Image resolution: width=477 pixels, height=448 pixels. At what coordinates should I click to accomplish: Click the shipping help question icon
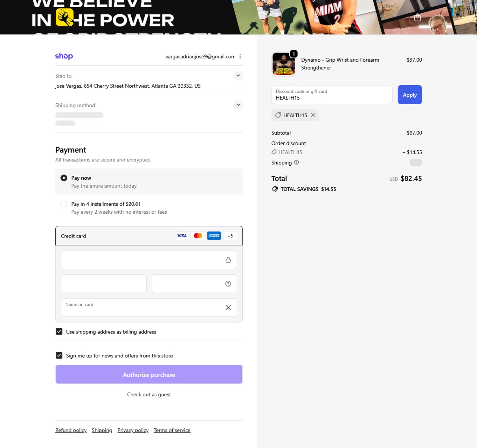coord(296,162)
